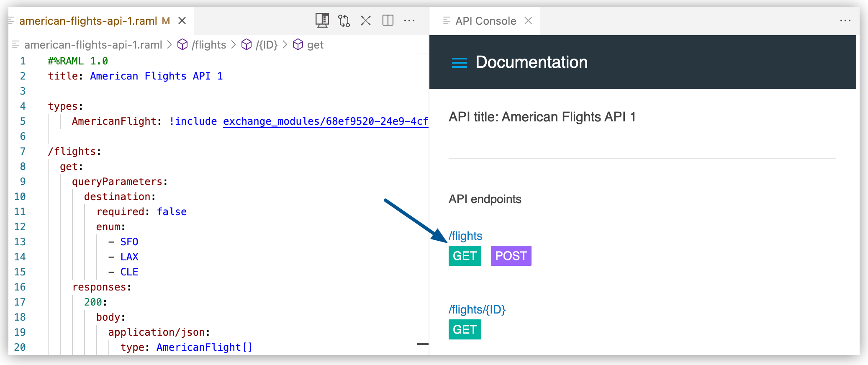Click the get breadcrumb segment
868x365 pixels.
point(315,45)
